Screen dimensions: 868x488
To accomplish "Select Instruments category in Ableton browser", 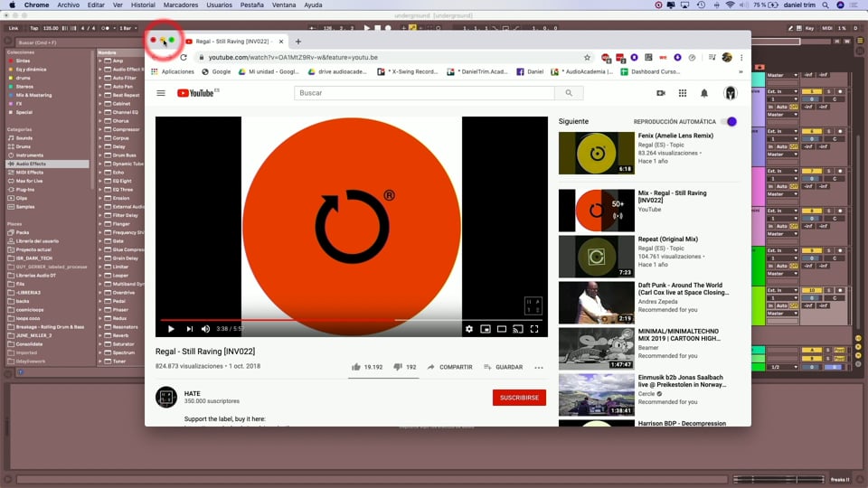I will pos(29,155).
